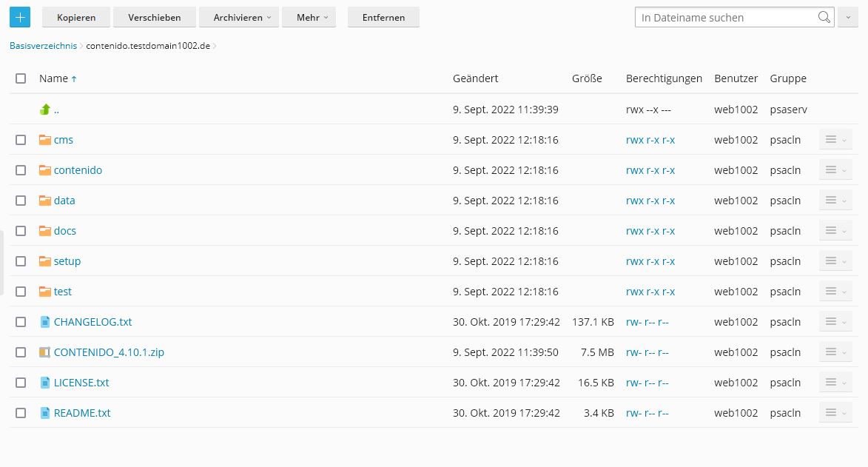Open row actions menu for data
This screenshot has height=467, width=868.
pos(835,201)
